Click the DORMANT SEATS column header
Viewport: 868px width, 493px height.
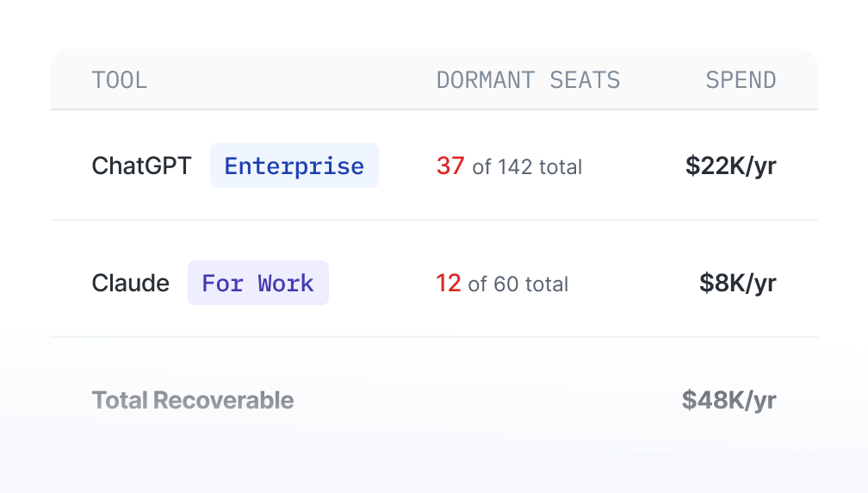click(x=528, y=80)
